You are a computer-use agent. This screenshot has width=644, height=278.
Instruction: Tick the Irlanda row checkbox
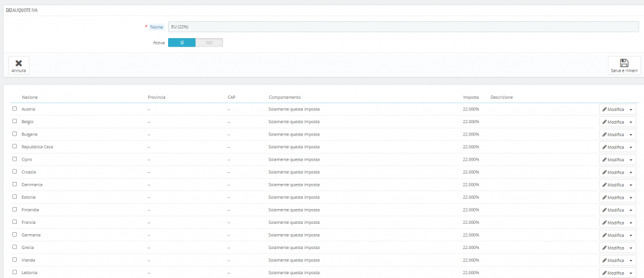15,260
